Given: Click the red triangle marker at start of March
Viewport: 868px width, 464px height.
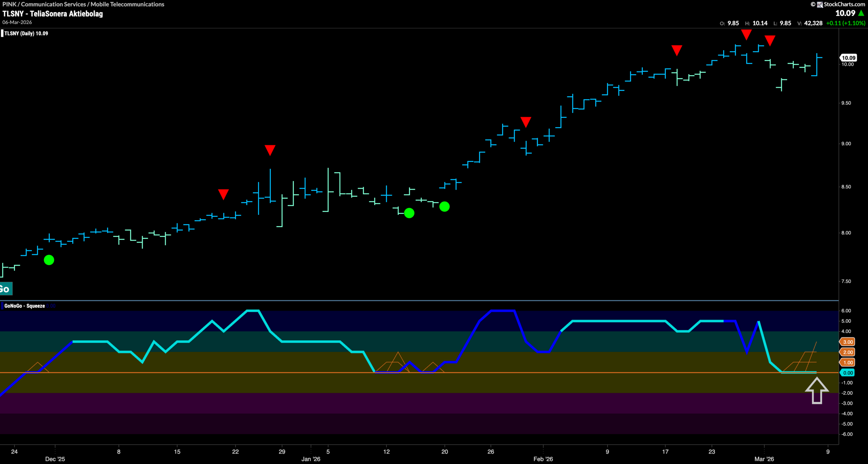Looking at the screenshot, I should coord(770,41).
